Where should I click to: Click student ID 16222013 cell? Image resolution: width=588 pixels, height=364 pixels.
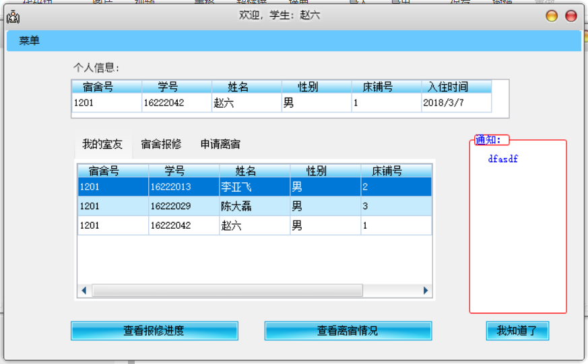tap(184, 186)
